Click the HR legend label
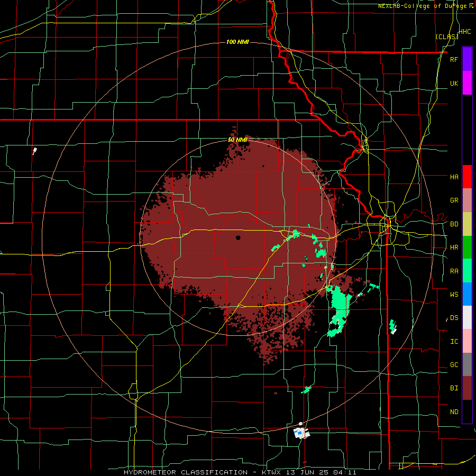Viewport: 476px width, 476px height. pos(454,248)
